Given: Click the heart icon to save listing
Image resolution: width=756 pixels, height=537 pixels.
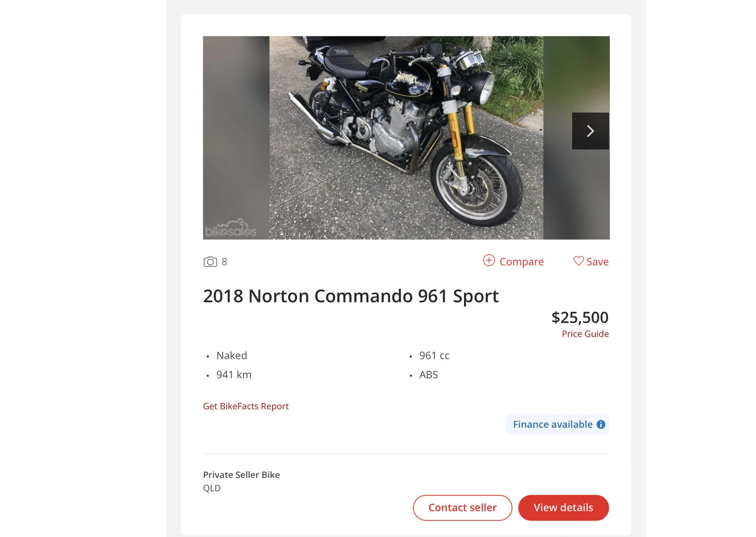Looking at the screenshot, I should tap(578, 261).
